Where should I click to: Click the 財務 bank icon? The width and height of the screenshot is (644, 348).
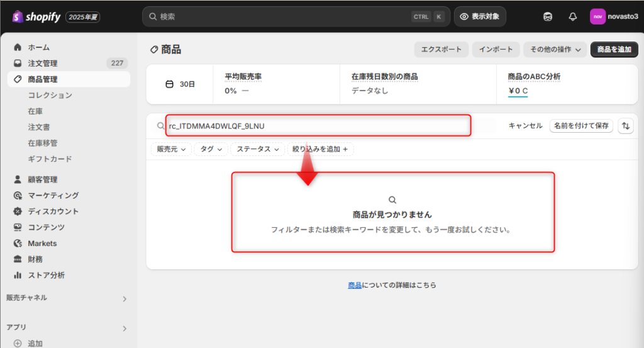point(18,259)
